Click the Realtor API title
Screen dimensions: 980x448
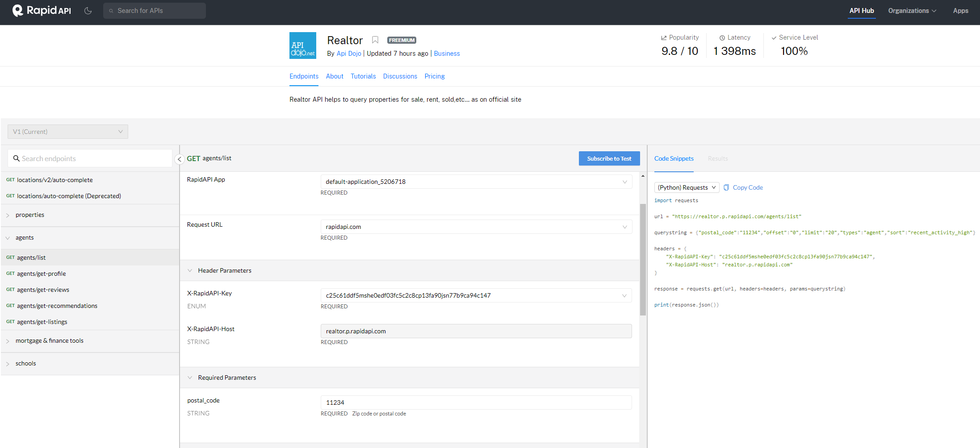coord(345,40)
